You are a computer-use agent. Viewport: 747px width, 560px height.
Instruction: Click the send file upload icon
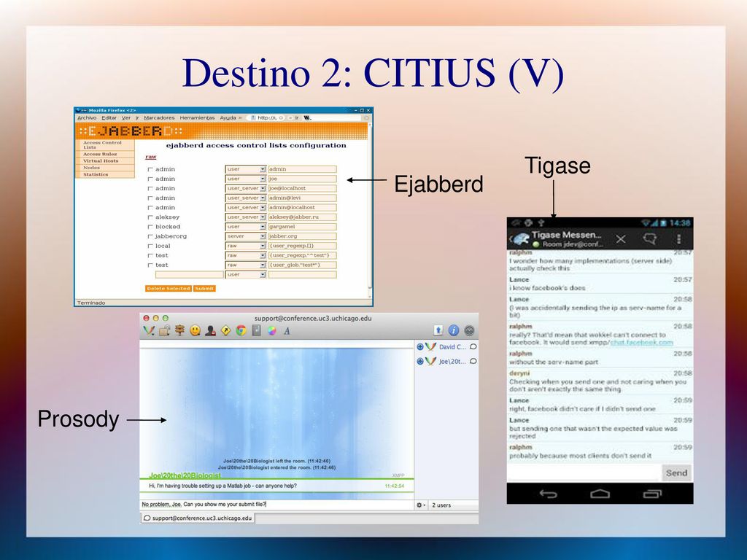tap(438, 330)
